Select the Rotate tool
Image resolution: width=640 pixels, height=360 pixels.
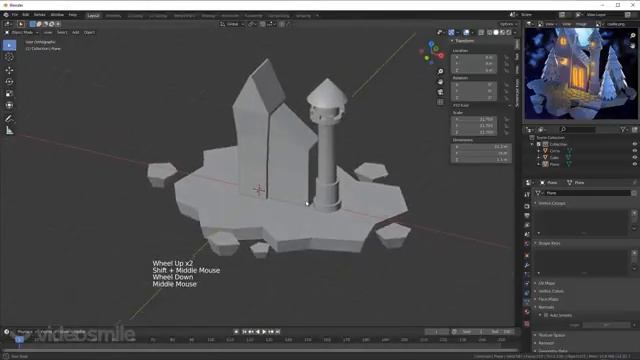tap(9, 82)
